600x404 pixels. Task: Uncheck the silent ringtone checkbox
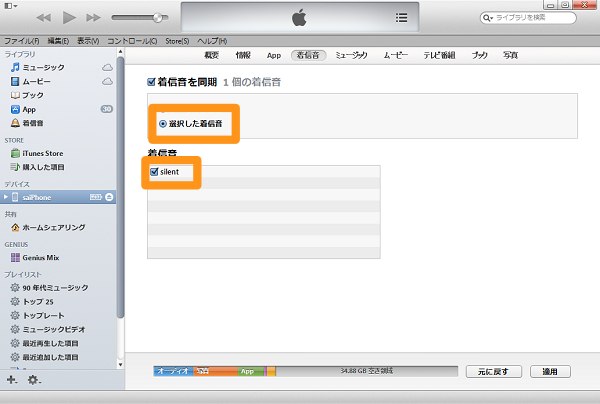point(154,172)
